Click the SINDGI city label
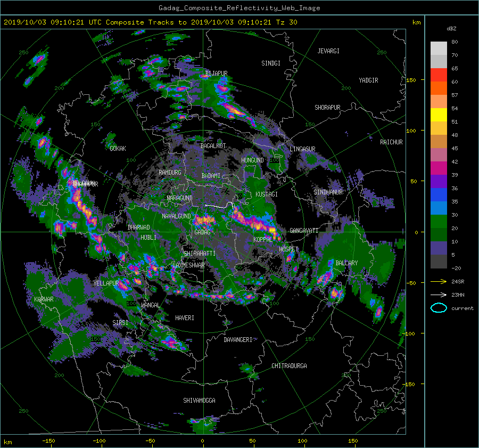Screen dimensions: 479x448 (271, 63)
